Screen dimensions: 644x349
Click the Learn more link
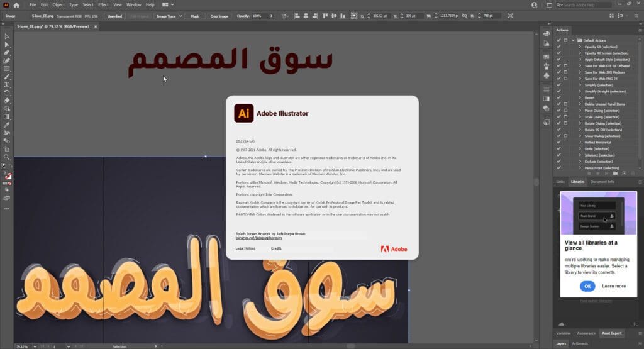tap(614, 286)
